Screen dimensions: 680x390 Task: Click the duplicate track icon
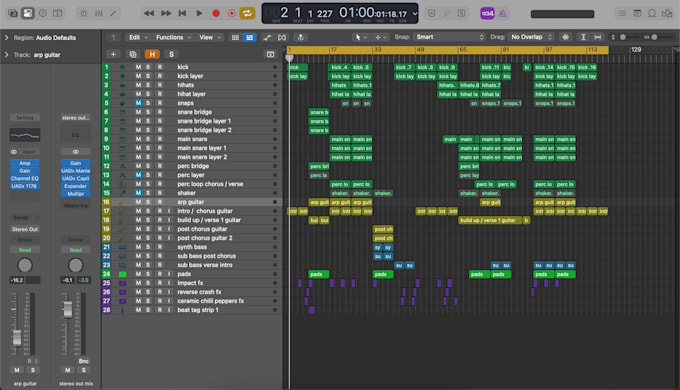point(133,54)
